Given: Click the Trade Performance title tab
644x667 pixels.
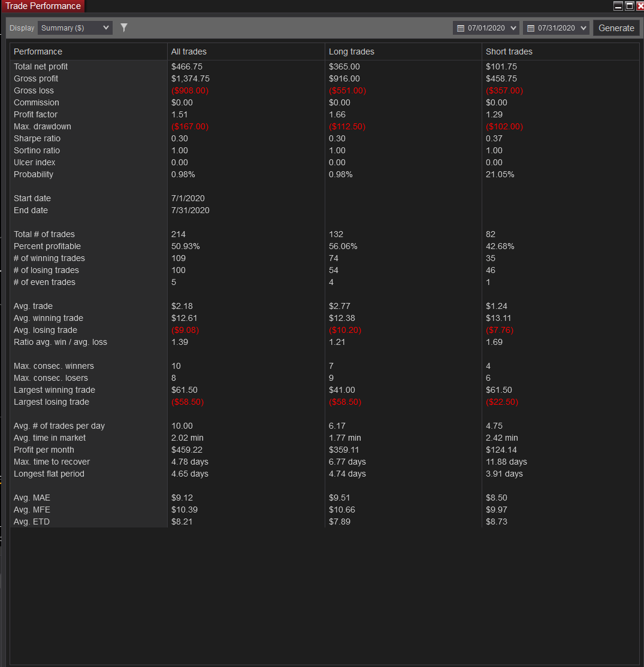Looking at the screenshot, I should coord(43,6).
